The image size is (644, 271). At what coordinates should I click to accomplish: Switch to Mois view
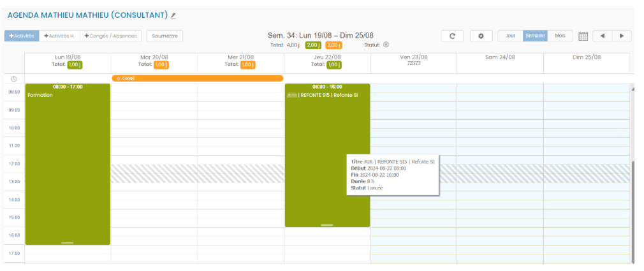(x=560, y=36)
